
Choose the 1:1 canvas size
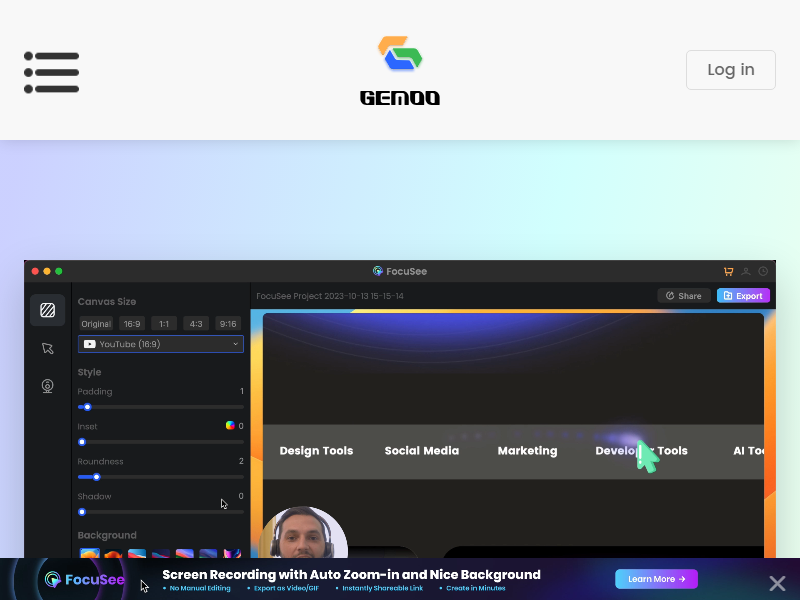click(164, 324)
